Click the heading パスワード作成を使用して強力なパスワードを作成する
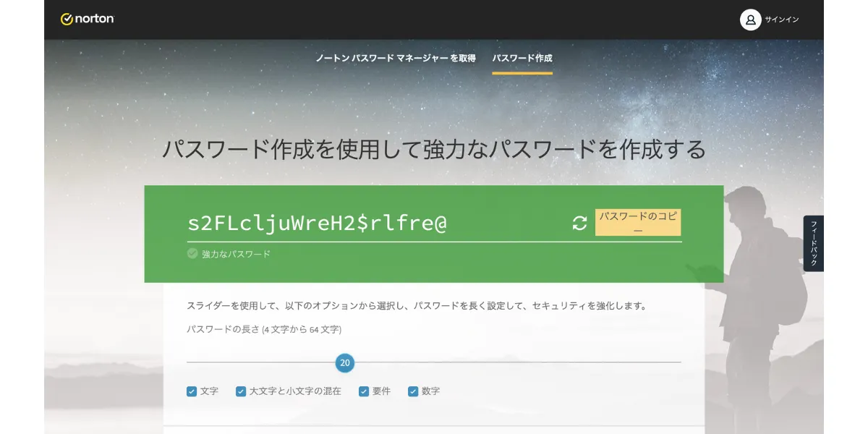The image size is (868, 434). pos(434,149)
